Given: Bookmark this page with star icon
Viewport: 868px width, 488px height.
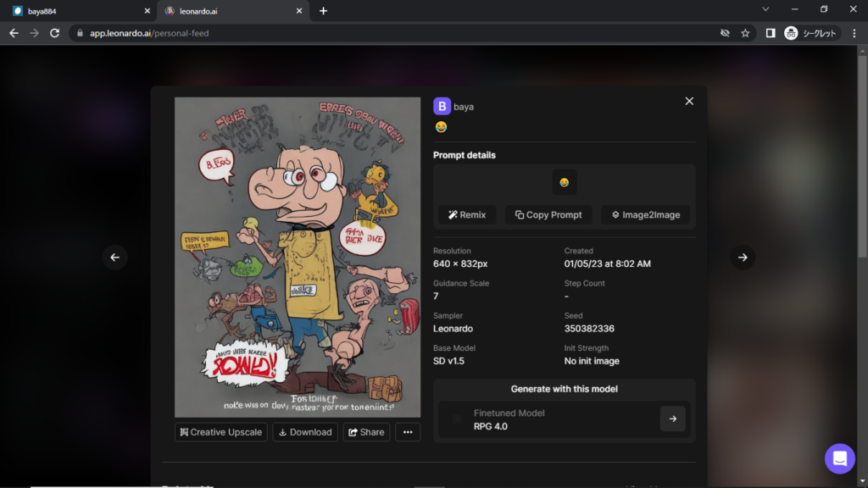Looking at the screenshot, I should [745, 33].
